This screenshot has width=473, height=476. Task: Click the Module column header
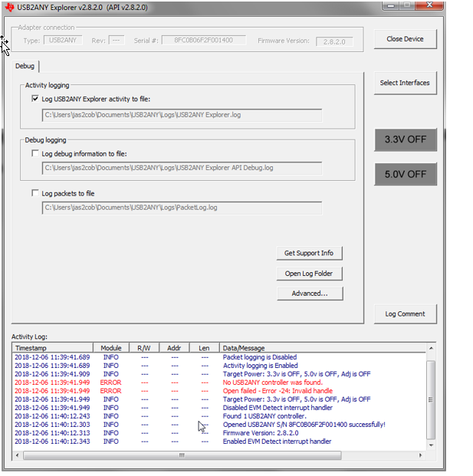(111, 348)
